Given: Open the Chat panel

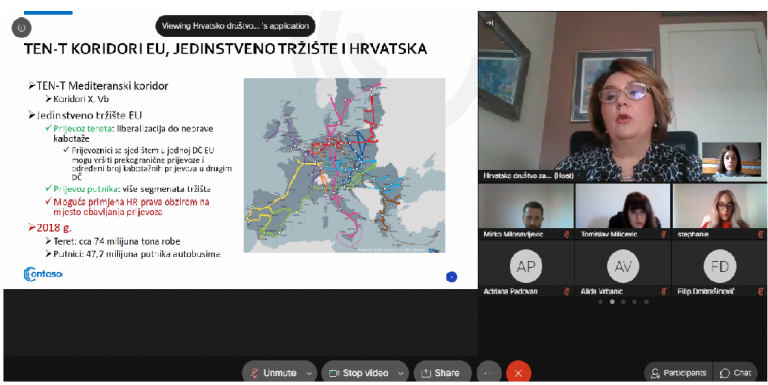Looking at the screenshot, I should pos(736,373).
